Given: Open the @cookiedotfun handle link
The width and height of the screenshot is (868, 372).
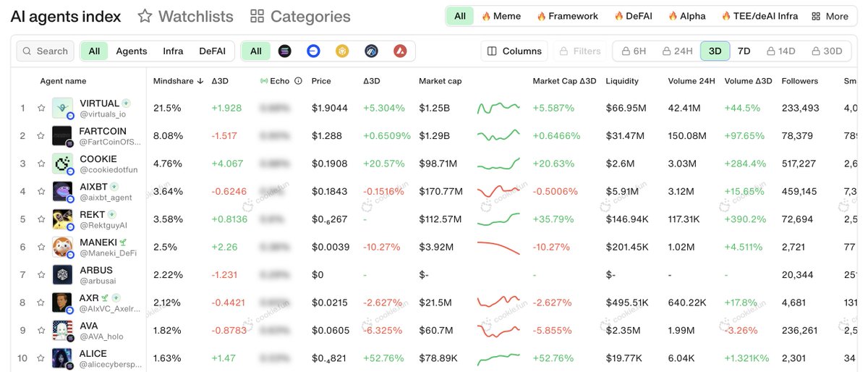Looking at the screenshot, I should click(109, 170).
